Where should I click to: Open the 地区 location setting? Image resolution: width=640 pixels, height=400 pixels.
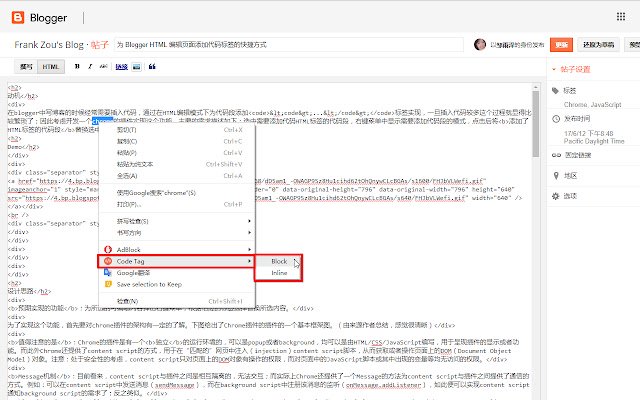[x=570, y=176]
